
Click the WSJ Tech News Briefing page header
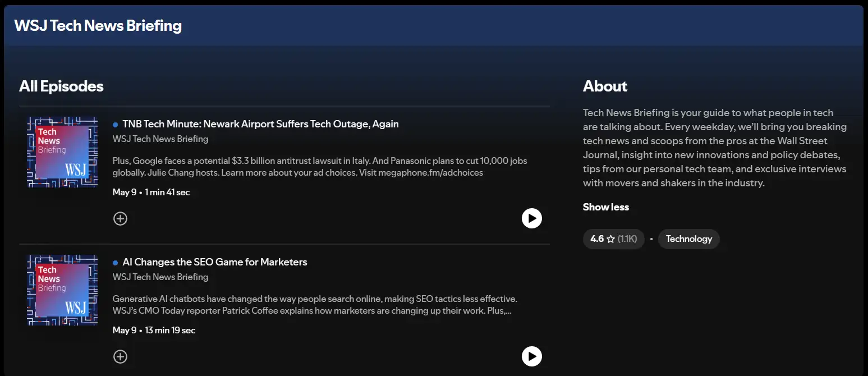tap(98, 26)
